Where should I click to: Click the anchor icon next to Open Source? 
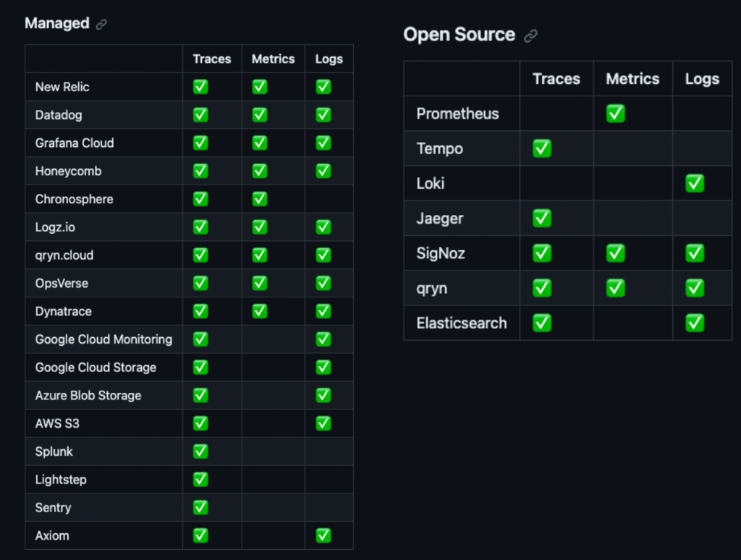point(531,35)
